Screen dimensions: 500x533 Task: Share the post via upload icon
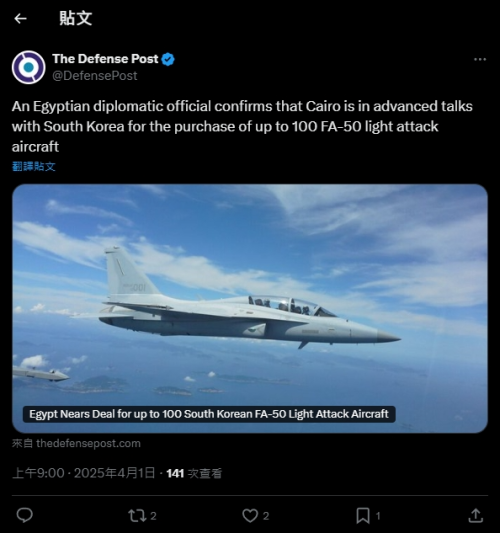476,515
